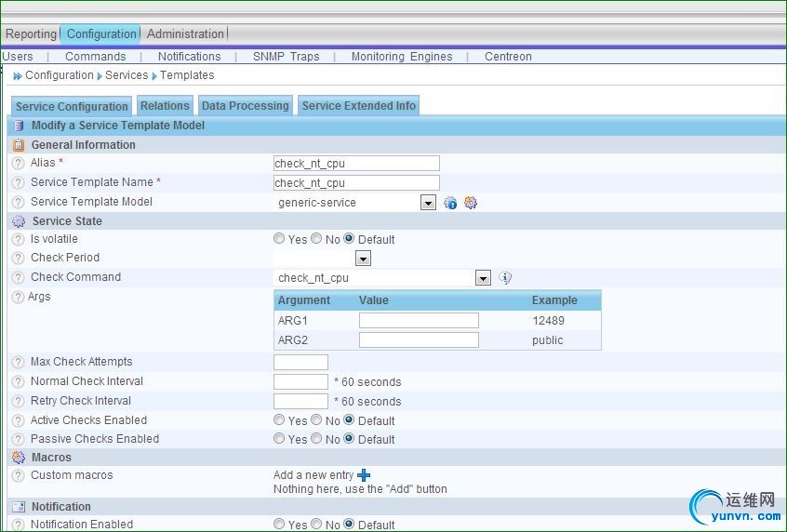Set Active Checks Enabled to No
Screen dimensions: 787x532
[x=316, y=419]
